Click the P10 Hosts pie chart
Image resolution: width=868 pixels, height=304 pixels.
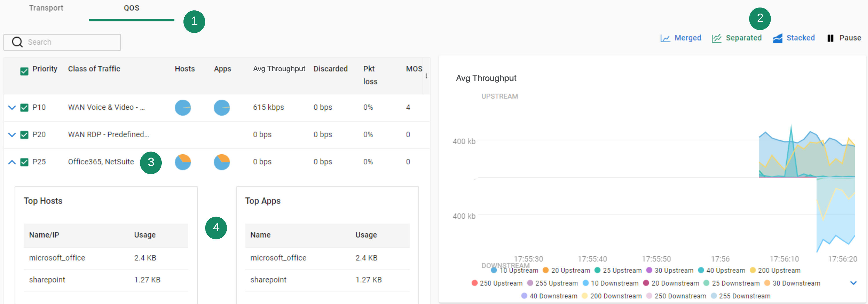coord(183,108)
